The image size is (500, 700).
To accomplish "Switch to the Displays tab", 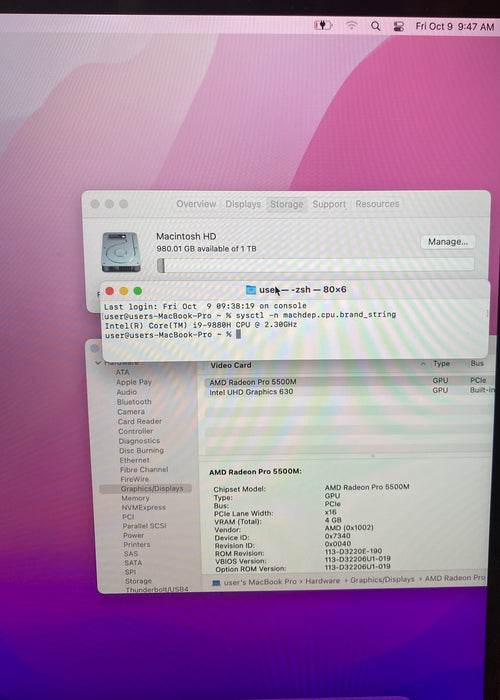I will coord(243,204).
